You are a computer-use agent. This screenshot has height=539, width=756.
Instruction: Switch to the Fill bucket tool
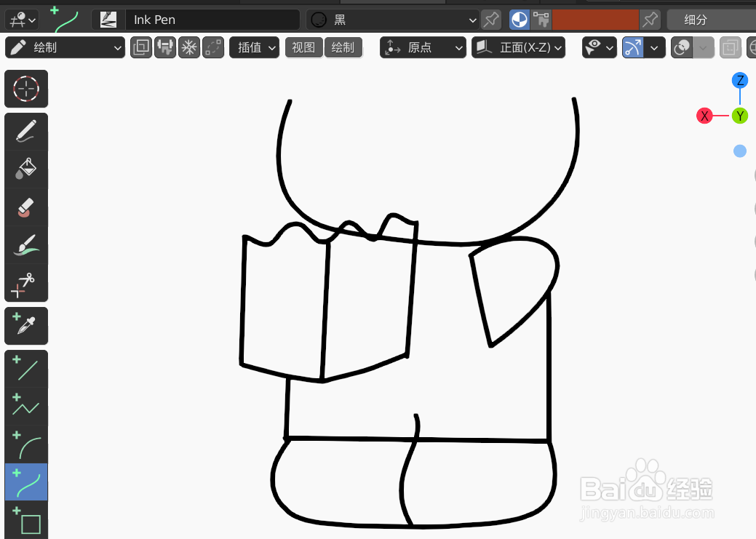26,169
